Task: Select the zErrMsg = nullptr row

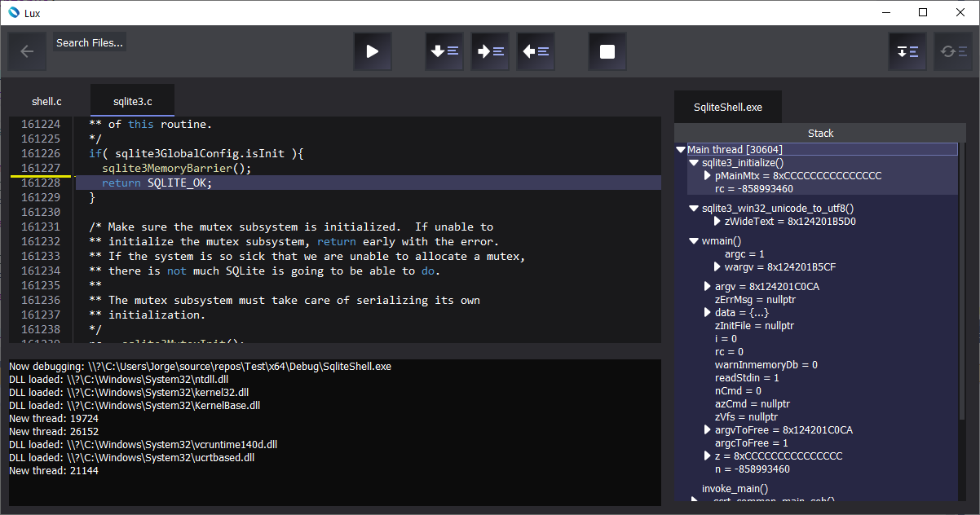Action: click(x=755, y=300)
